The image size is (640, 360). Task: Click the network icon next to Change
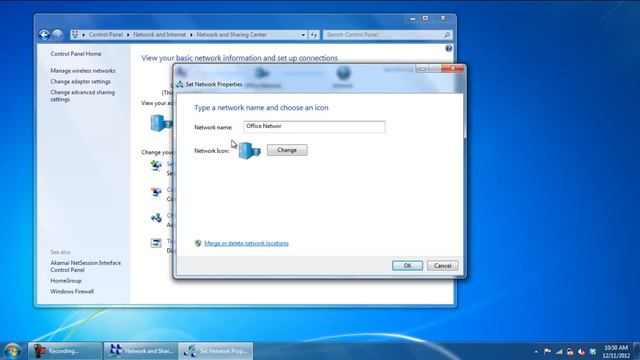pos(249,151)
